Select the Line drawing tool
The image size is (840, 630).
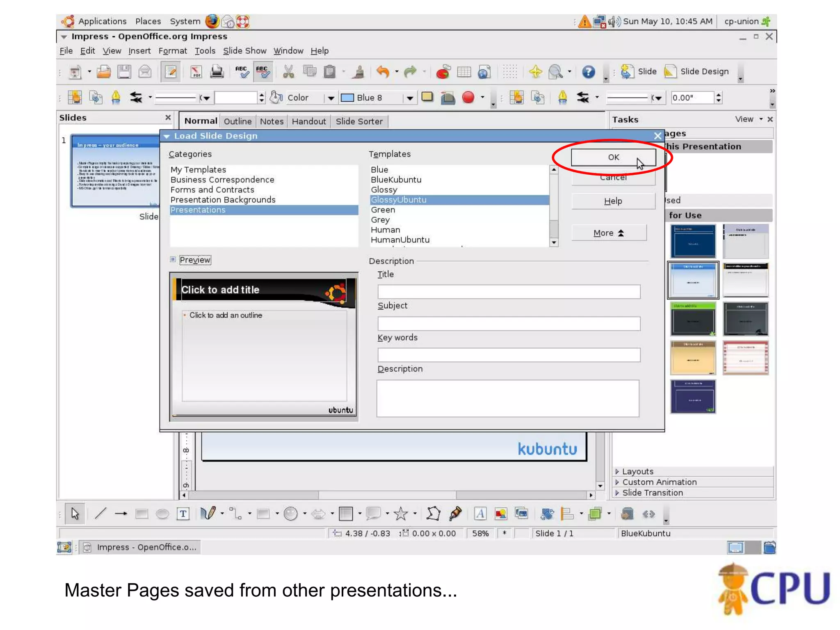tap(100, 514)
